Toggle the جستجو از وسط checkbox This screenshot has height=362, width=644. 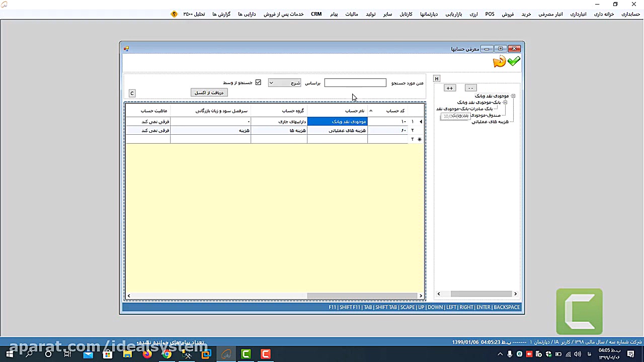pyautogui.click(x=258, y=82)
